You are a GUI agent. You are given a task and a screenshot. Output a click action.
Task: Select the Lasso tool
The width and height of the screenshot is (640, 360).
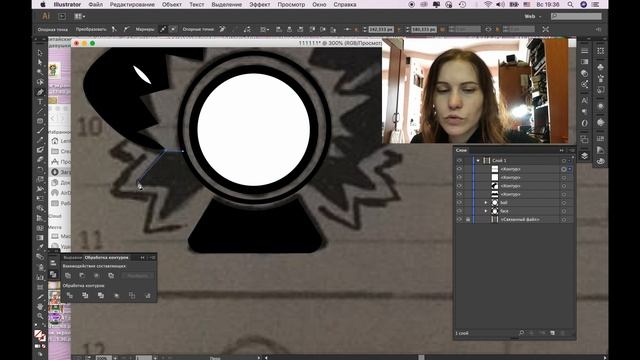(x=40, y=82)
